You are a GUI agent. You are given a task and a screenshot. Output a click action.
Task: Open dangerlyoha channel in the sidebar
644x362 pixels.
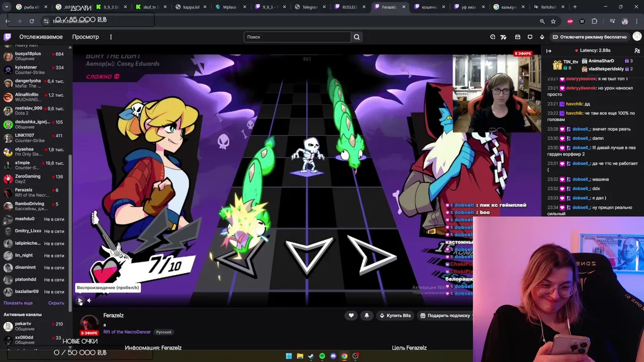34,83
